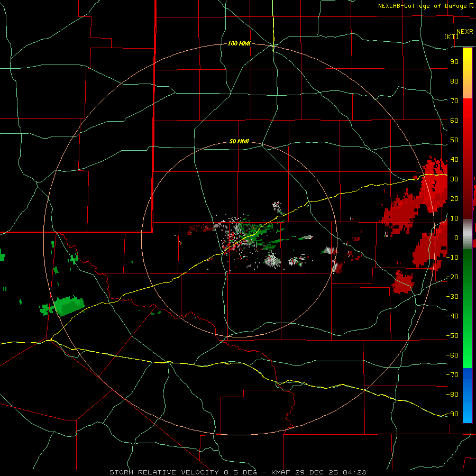Click the NEXR label above color scale
The height and width of the screenshot is (476, 476).
coord(464,32)
